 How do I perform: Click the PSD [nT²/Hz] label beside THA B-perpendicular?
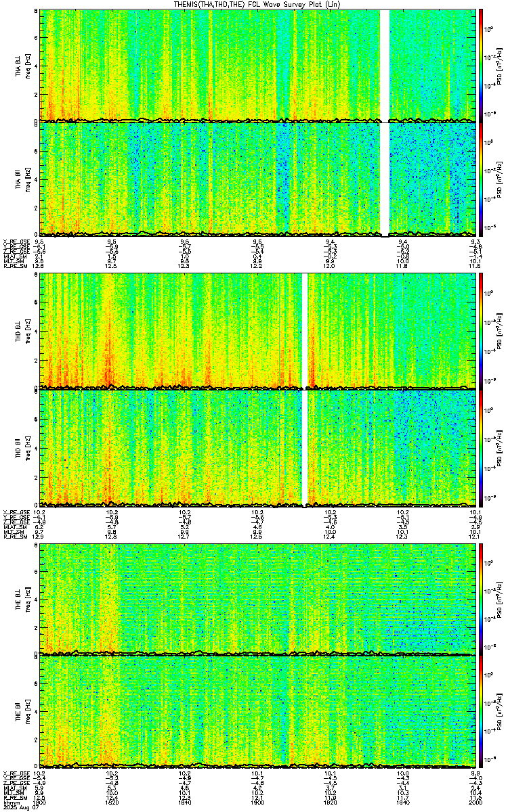[498, 65]
